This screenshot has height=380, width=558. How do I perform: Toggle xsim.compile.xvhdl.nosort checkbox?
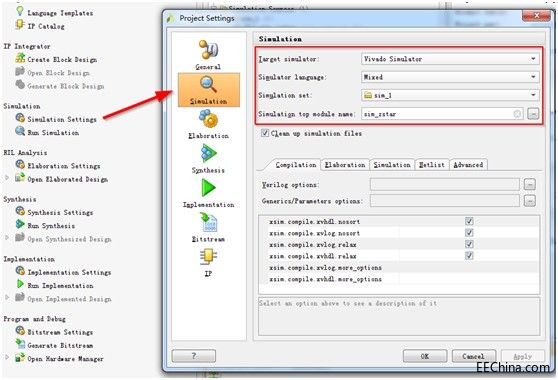(x=469, y=221)
